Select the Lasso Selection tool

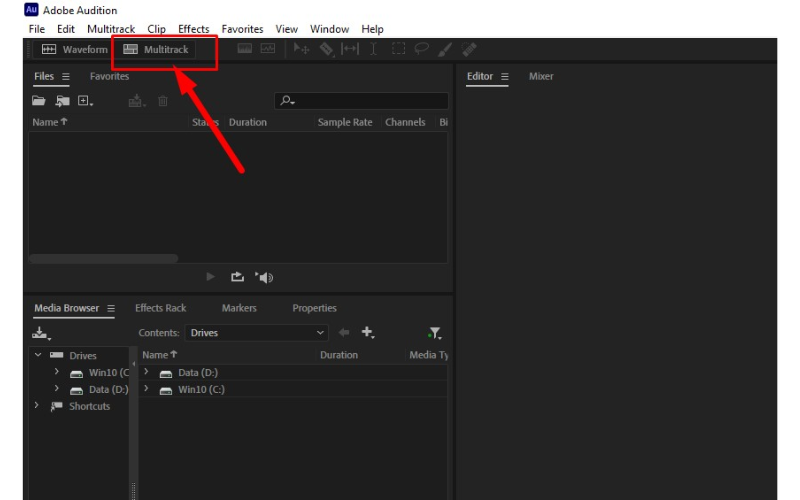tap(422, 49)
